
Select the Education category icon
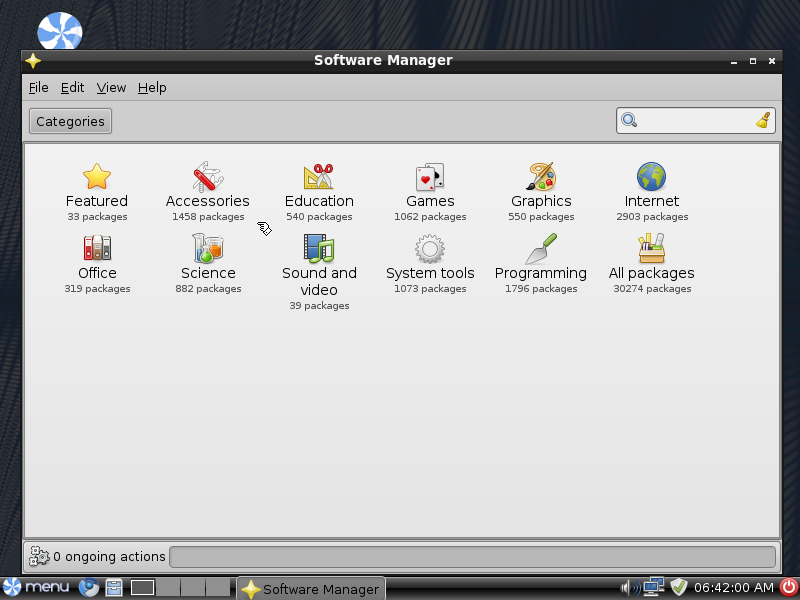coord(319,177)
